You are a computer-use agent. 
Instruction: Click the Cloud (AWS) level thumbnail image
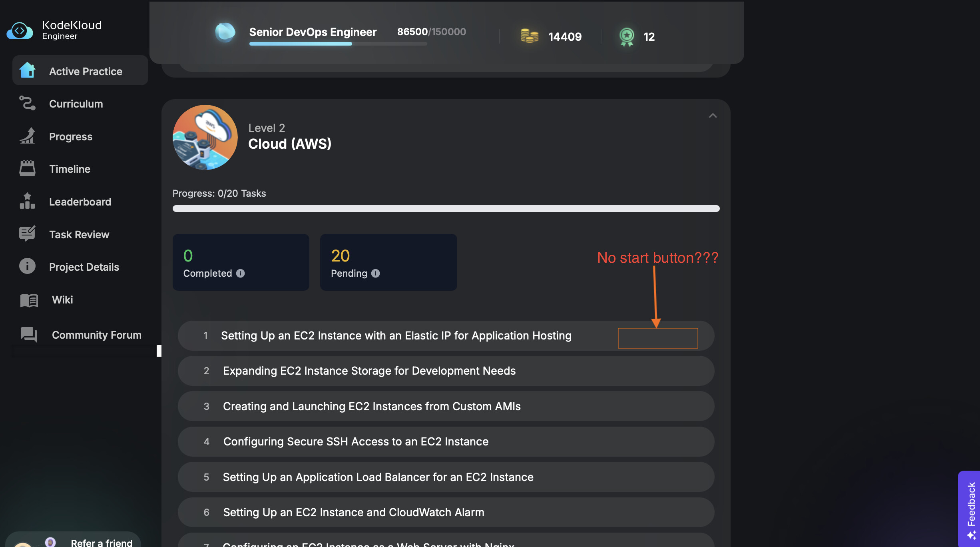[205, 138]
